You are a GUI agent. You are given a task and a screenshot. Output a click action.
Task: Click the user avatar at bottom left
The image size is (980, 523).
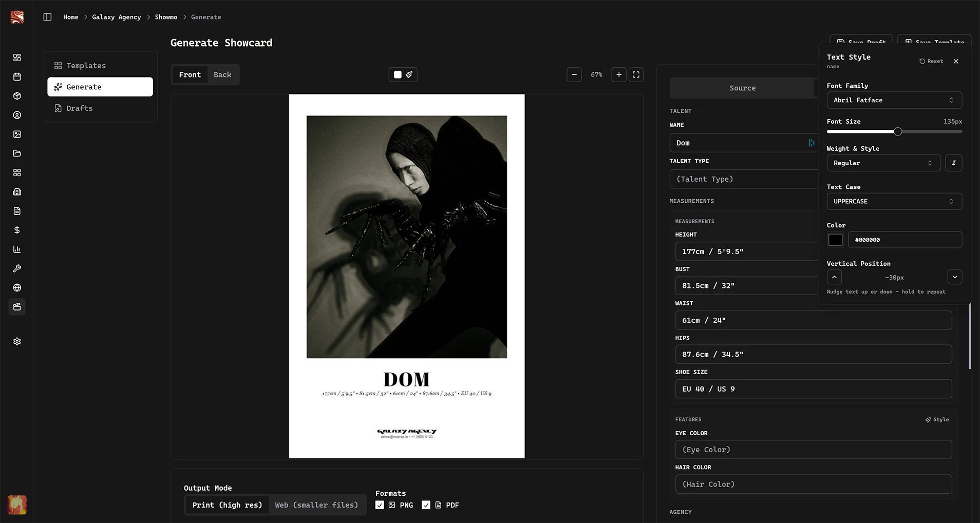point(17,505)
